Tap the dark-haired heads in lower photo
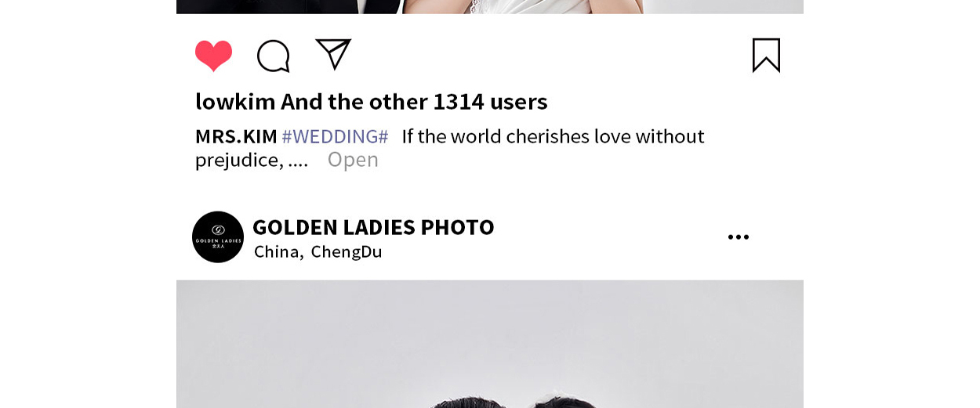The image size is (980, 408). pyautogui.click(x=512, y=403)
